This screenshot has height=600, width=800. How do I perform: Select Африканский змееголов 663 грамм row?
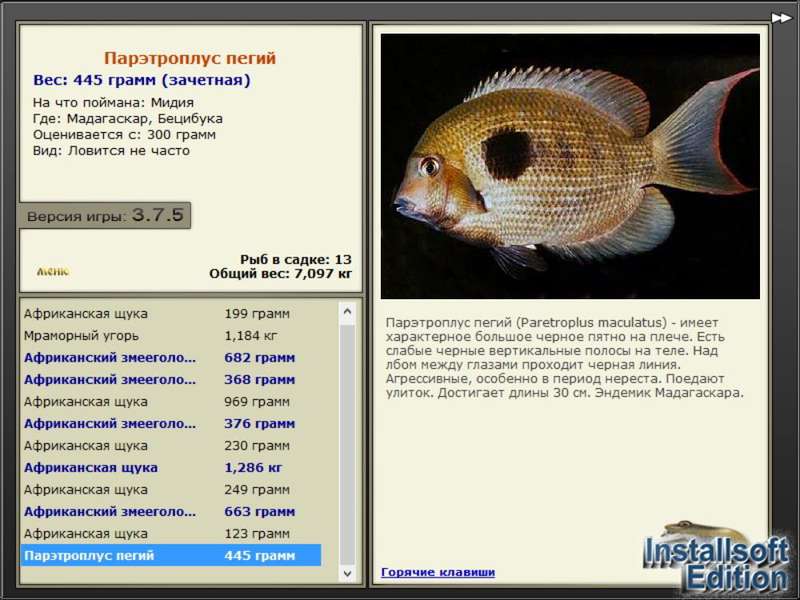point(171,511)
